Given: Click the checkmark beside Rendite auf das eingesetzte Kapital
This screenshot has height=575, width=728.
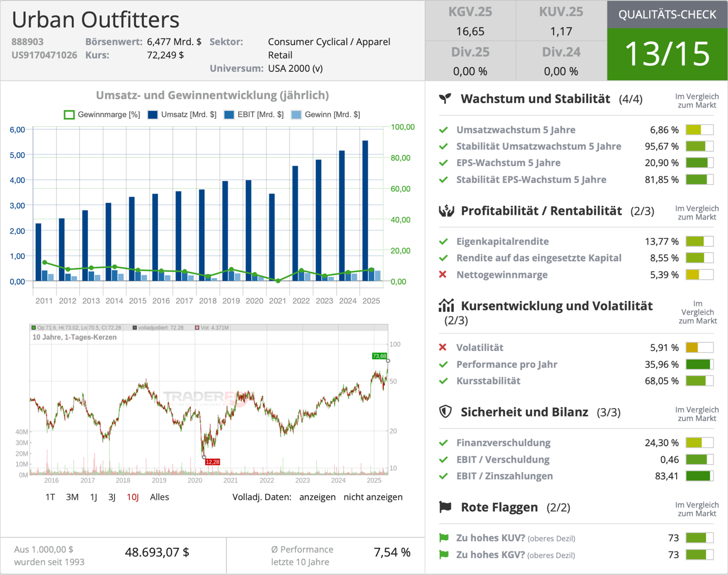Looking at the screenshot, I should coord(443,258).
